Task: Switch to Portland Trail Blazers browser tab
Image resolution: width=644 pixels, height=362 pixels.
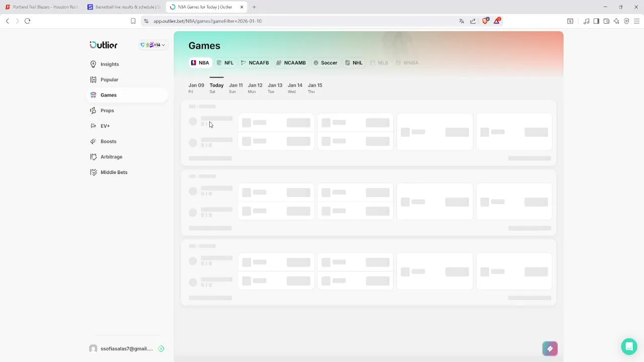Action: pyautogui.click(x=41, y=7)
